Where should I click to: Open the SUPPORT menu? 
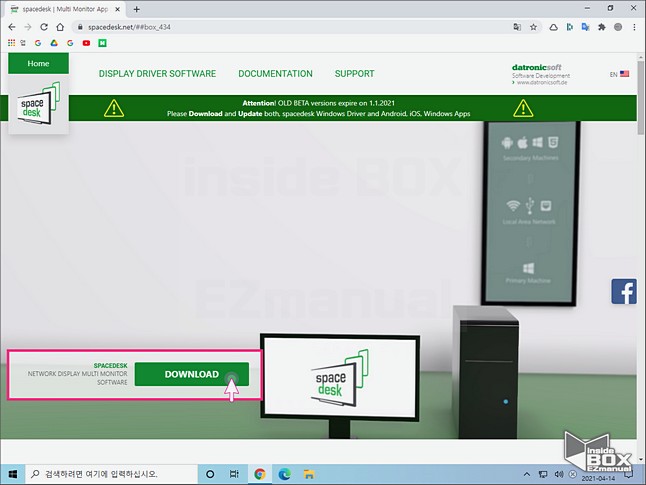(x=354, y=74)
